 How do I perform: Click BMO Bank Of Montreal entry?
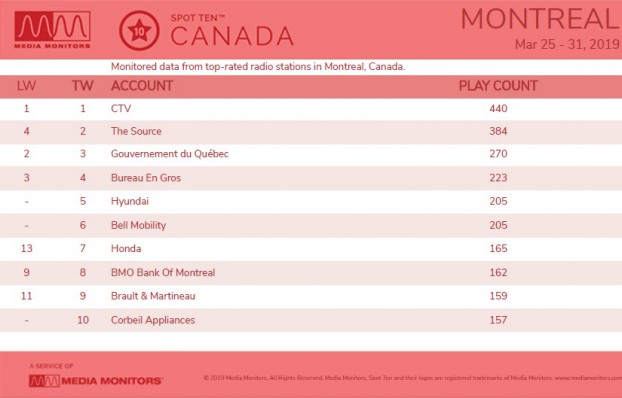tap(163, 273)
